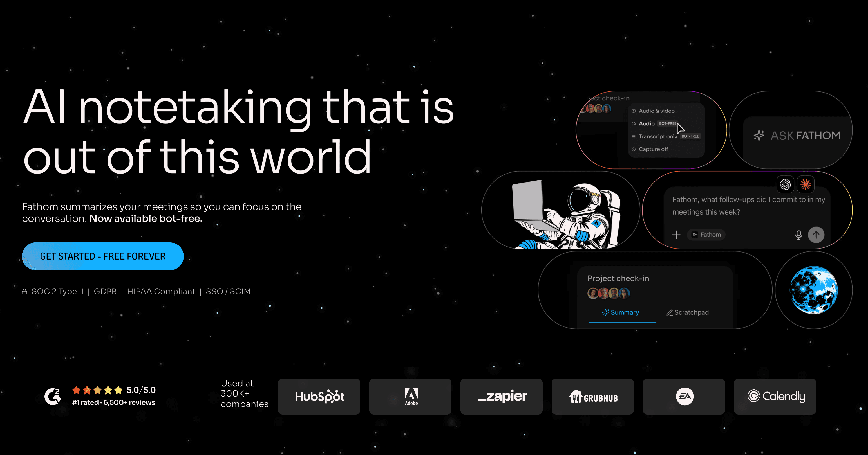Click the Zapier logo tile
The image size is (868, 455).
[501, 397]
